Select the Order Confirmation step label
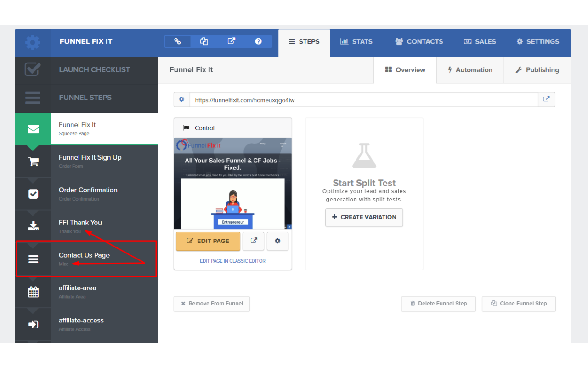The image size is (588, 368). pos(88,190)
